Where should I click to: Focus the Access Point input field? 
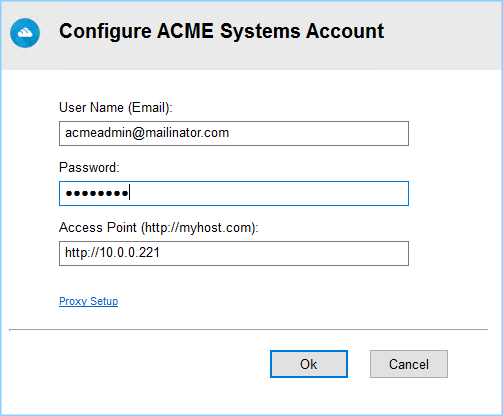pyautogui.click(x=234, y=253)
